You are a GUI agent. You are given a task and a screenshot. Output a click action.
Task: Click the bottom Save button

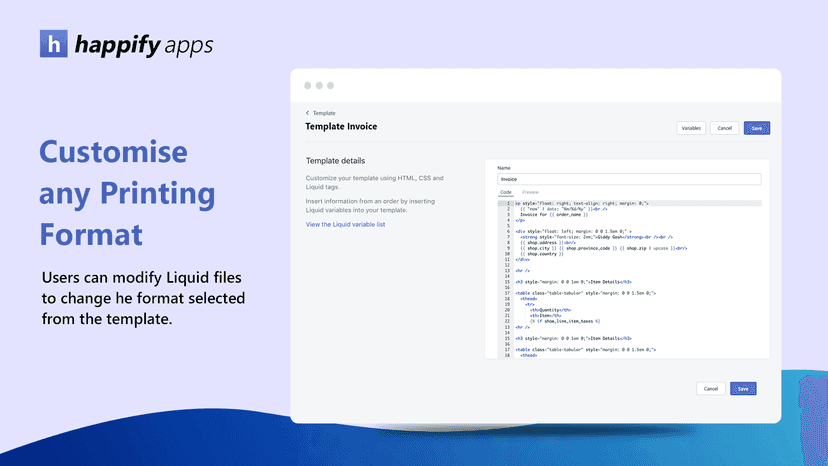pos(743,389)
